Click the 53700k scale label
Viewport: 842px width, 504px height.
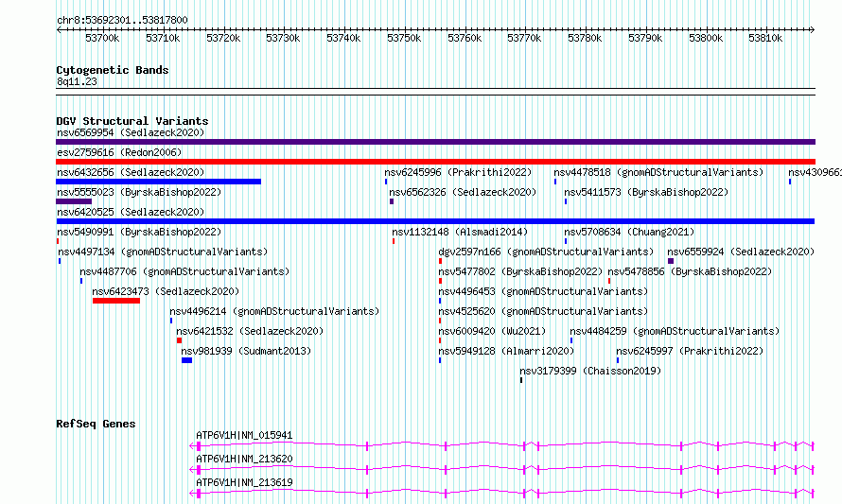point(102,38)
